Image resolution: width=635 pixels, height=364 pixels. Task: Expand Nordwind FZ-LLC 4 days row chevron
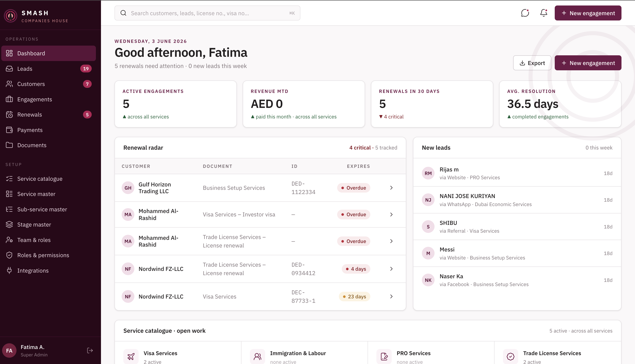[391, 269]
